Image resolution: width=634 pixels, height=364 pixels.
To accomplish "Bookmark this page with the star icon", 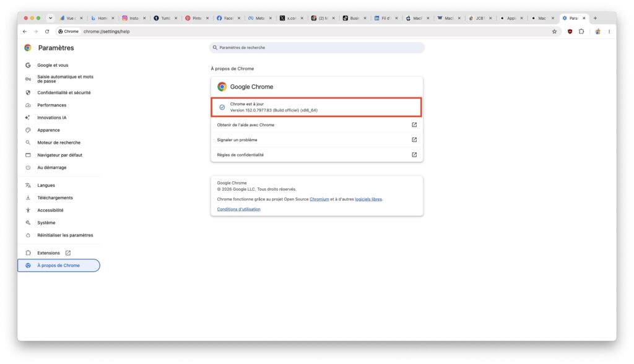I will click(554, 32).
